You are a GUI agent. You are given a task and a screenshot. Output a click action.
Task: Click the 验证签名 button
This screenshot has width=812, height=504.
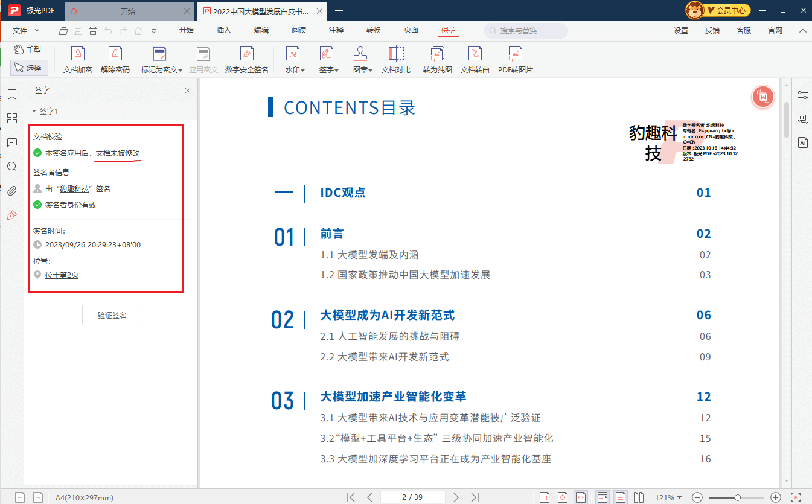point(112,314)
